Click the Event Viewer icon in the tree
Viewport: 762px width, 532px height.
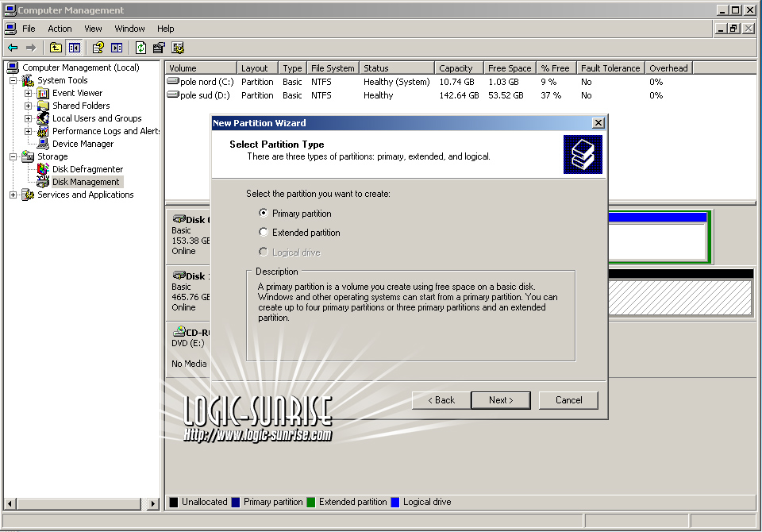43,93
